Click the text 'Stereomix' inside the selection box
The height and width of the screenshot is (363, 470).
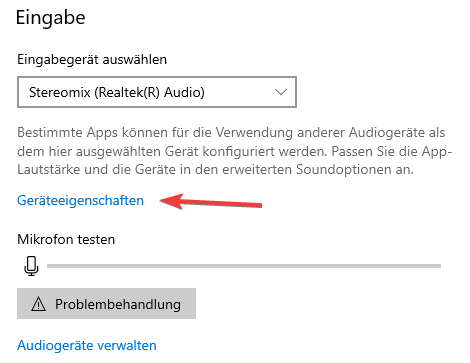coord(60,92)
